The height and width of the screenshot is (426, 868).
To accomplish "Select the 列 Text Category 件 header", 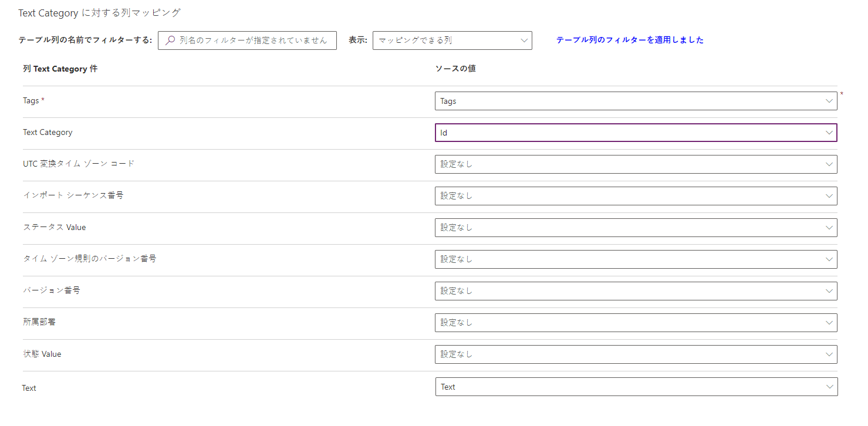I will click(x=60, y=69).
